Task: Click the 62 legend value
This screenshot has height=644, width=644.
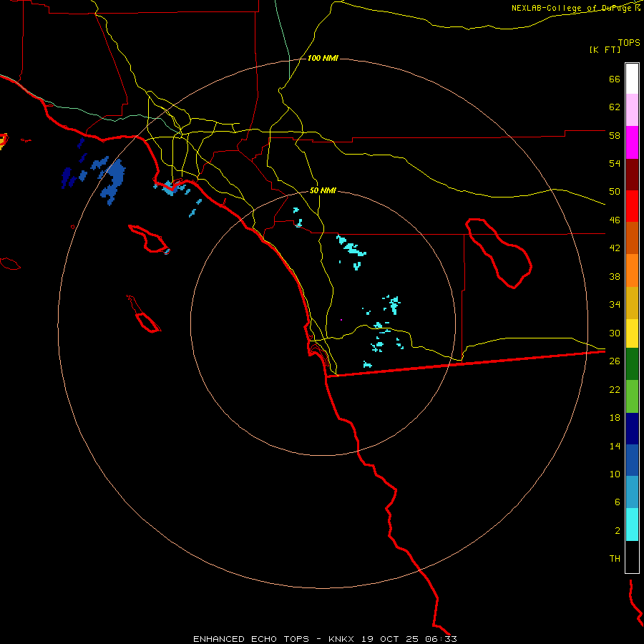Action: (615, 107)
